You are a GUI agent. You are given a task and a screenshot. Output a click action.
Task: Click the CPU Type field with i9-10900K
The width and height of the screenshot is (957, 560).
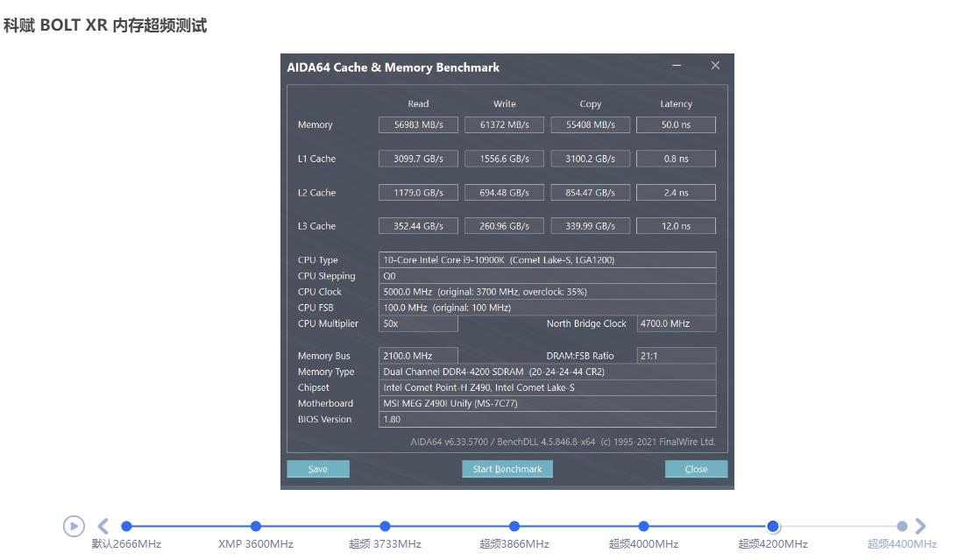pos(548,260)
